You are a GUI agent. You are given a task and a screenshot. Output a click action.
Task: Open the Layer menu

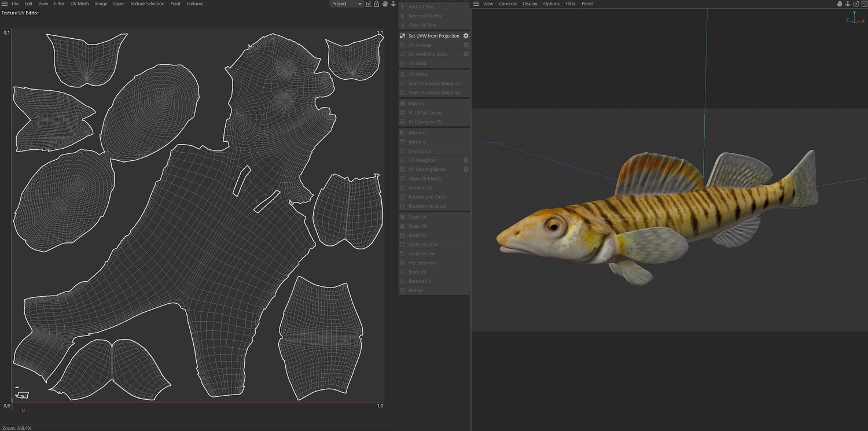click(119, 3)
